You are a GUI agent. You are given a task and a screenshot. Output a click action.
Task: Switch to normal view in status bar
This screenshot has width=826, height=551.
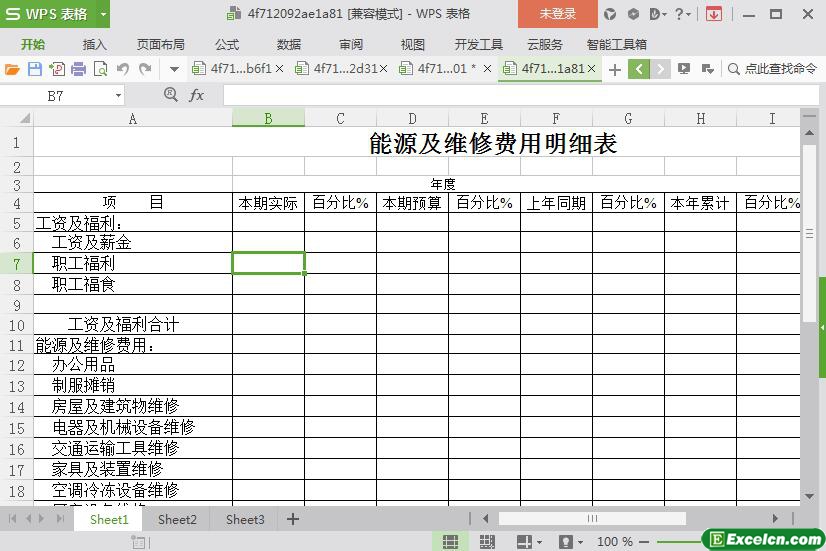pos(450,542)
